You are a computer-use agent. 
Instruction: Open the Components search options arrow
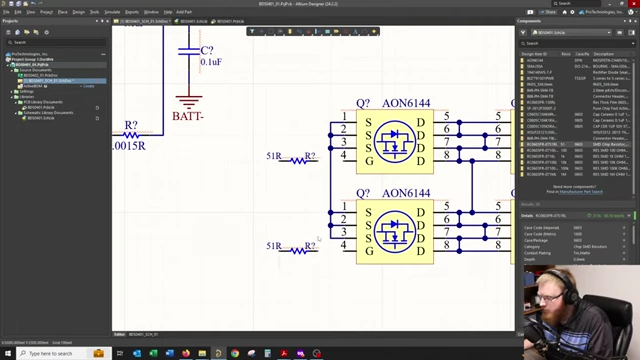(633, 43)
